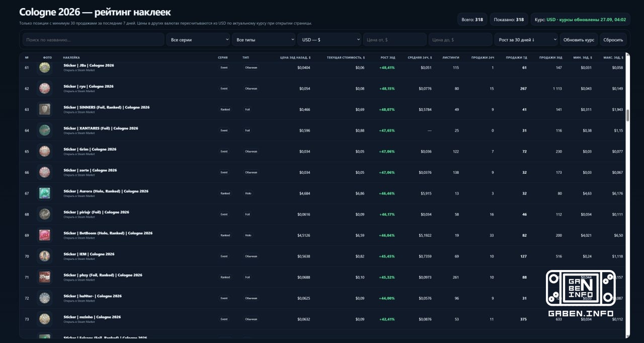
Task: Sort by the РОСТ 30Д column header
Action: tap(388, 57)
